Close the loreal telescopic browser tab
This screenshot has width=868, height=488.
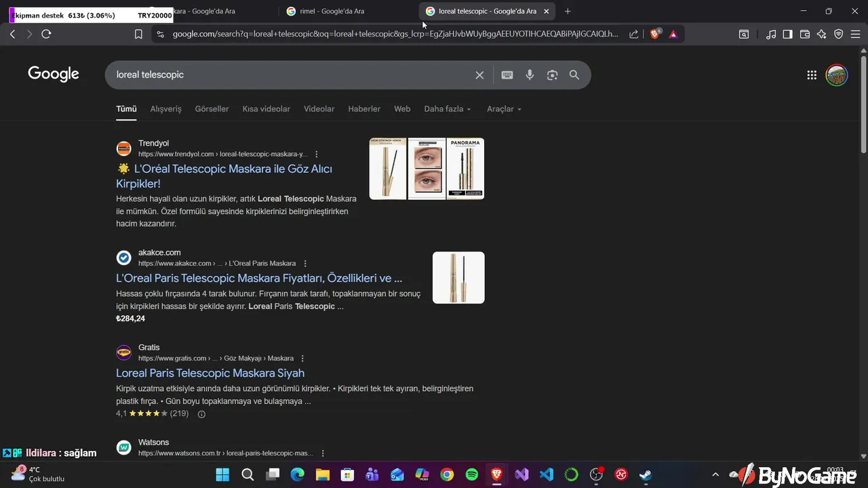coord(547,11)
